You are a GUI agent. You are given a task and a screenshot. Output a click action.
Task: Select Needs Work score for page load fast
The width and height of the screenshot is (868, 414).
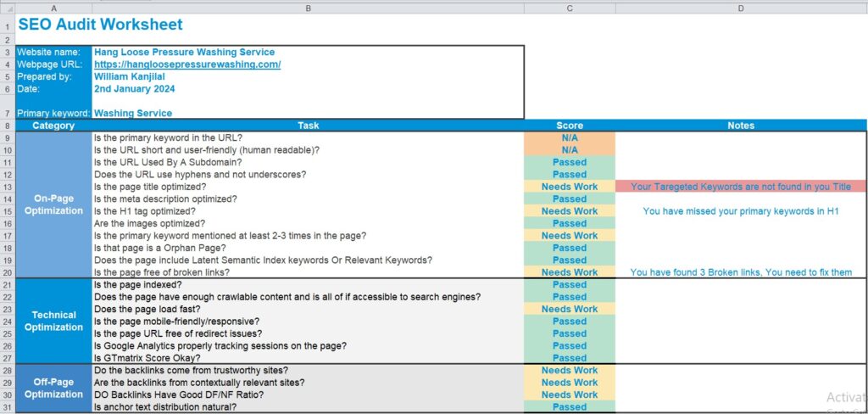click(570, 309)
